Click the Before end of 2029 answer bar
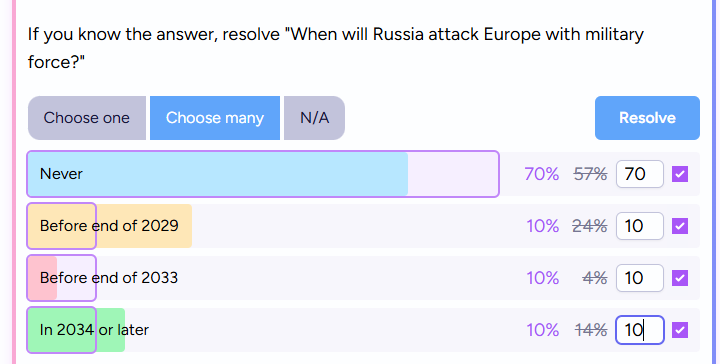 (x=109, y=226)
